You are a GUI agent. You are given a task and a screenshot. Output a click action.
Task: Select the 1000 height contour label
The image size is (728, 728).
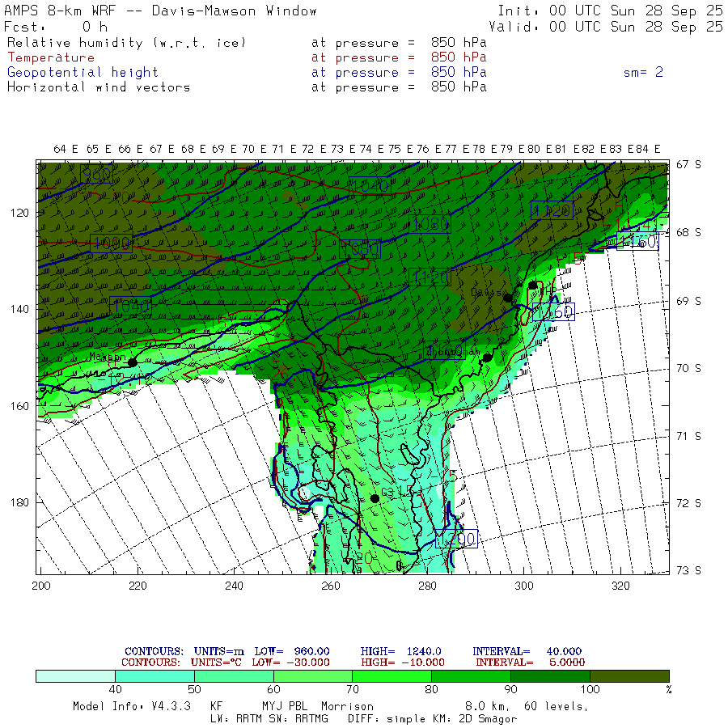pos(111,243)
